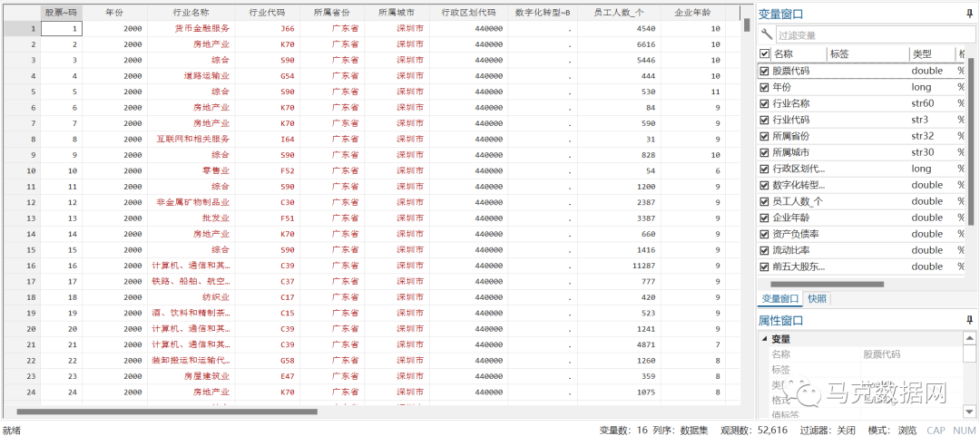Select row number 1 header

[21, 29]
